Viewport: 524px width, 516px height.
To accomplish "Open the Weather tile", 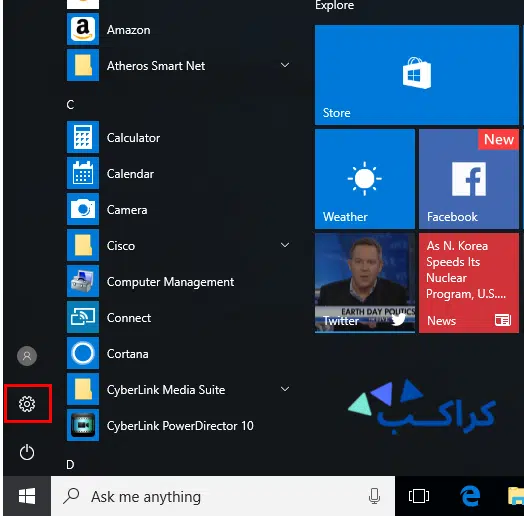I will coord(365,179).
